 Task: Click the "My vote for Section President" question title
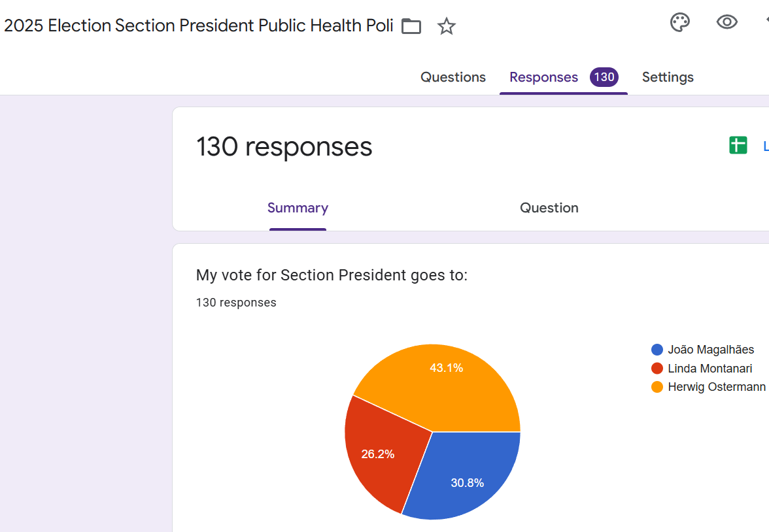pos(332,275)
